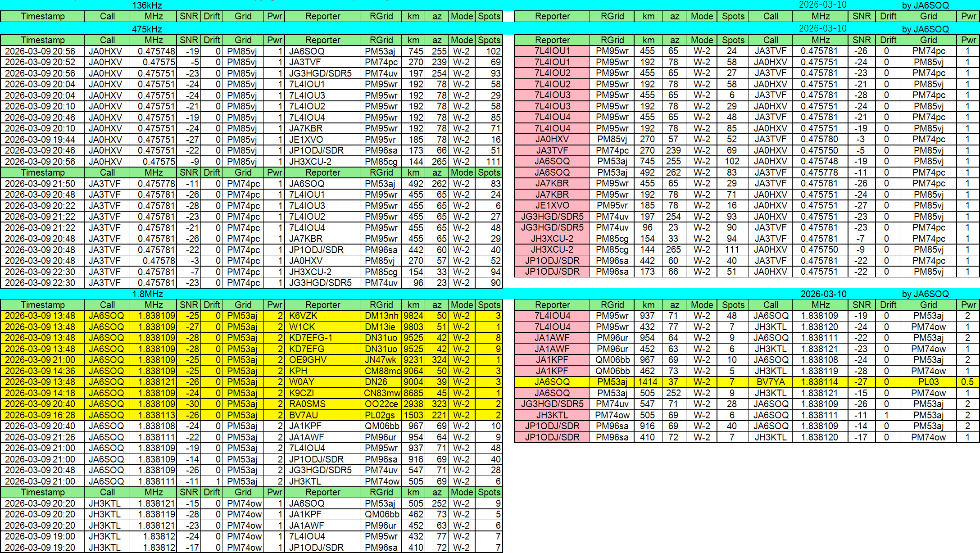This screenshot has width=980, height=553.
Task: Click the W0AY reporter cell
Action: (x=302, y=382)
